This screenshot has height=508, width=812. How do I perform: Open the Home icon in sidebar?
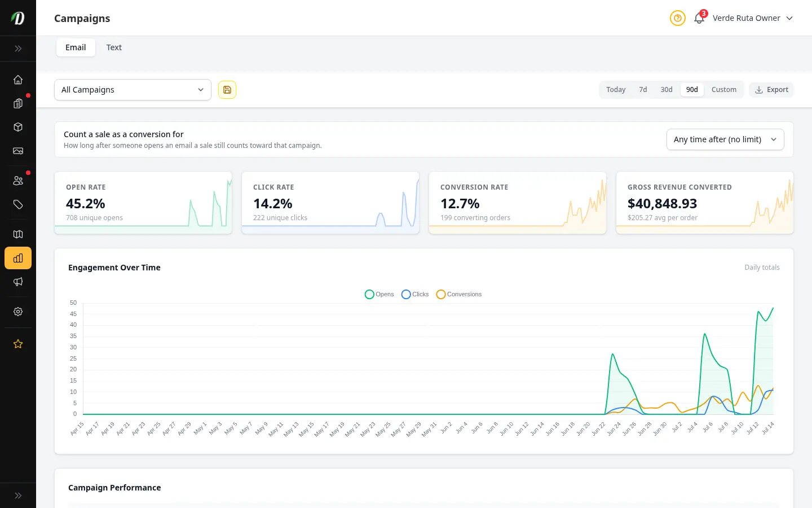[x=18, y=80]
